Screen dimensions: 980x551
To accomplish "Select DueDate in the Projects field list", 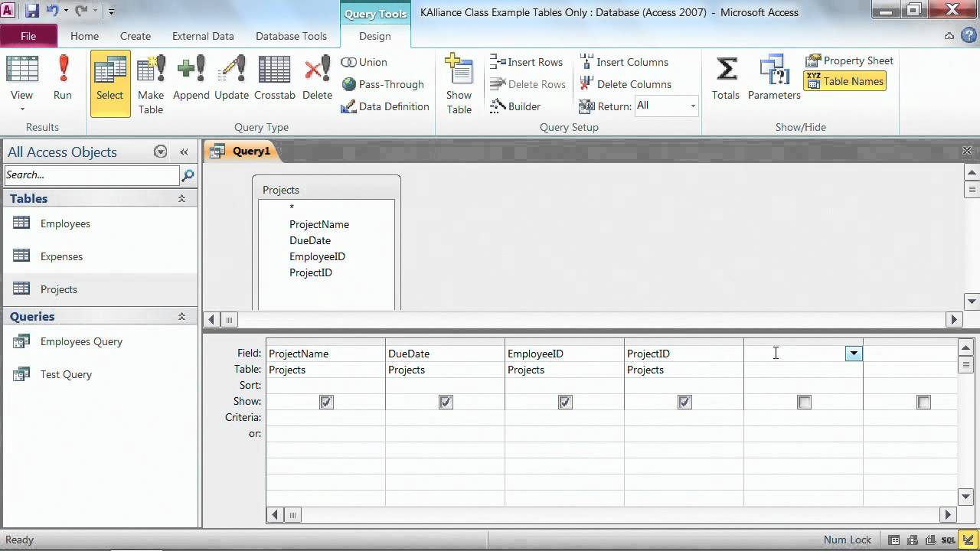I will [310, 240].
